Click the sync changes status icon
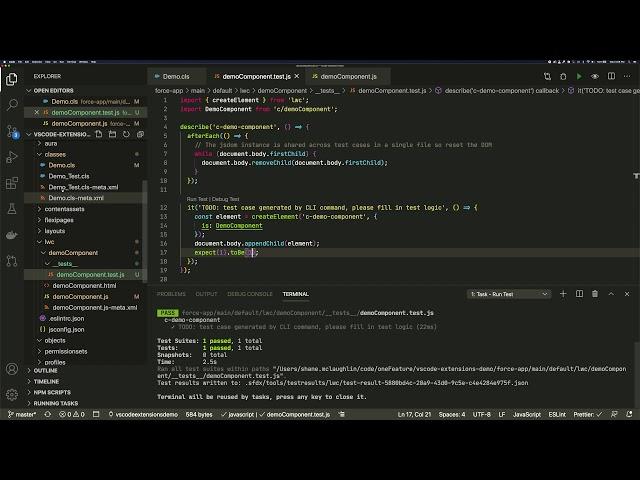 tap(48, 414)
